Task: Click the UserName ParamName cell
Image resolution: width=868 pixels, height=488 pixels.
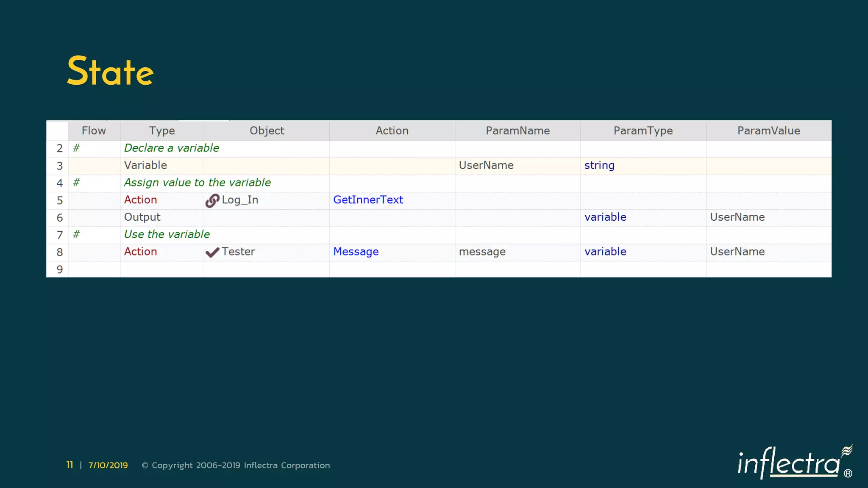Action: click(486, 165)
